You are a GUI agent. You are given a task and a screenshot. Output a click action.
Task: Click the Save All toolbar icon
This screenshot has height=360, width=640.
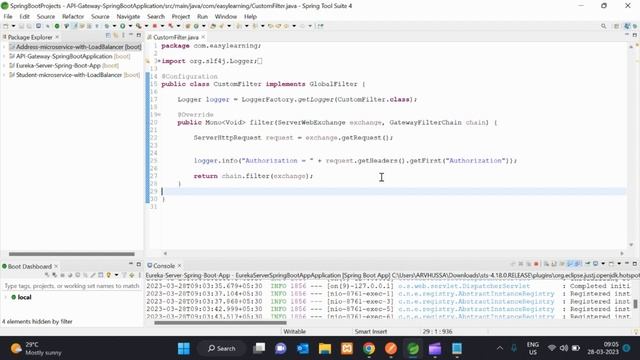click(29, 26)
